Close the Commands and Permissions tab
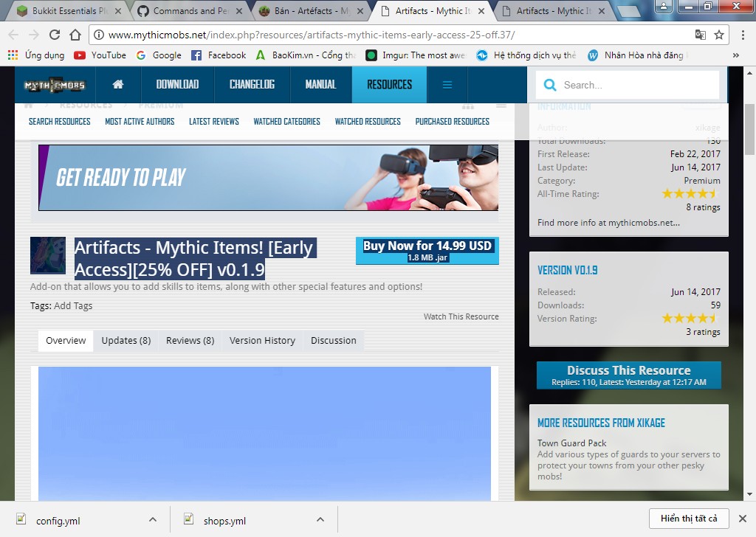Screen dimensions: 756x537 coord(239,10)
